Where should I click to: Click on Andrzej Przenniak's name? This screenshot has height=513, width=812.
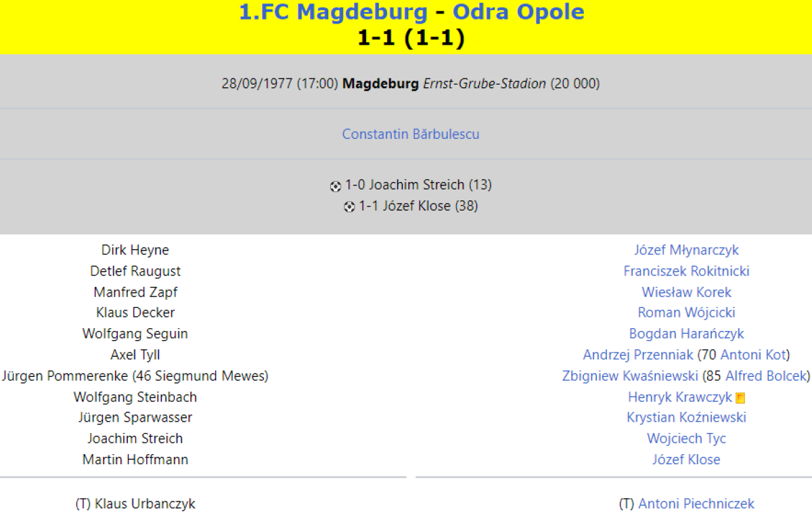click(638, 355)
